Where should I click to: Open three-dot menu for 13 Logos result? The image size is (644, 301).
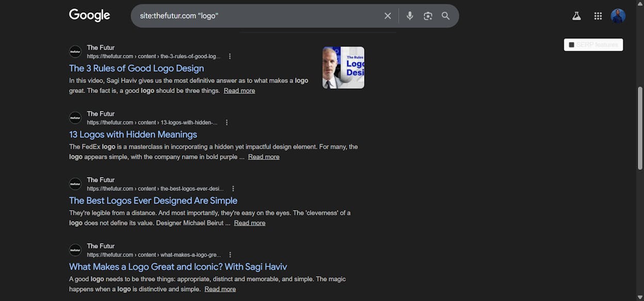pos(227,122)
